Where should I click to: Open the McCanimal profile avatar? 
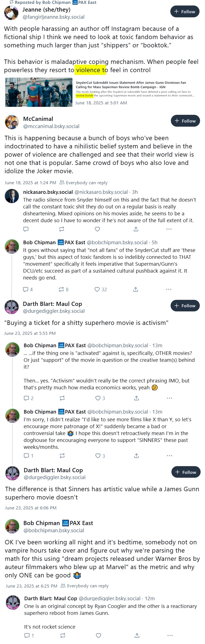click(x=12, y=122)
